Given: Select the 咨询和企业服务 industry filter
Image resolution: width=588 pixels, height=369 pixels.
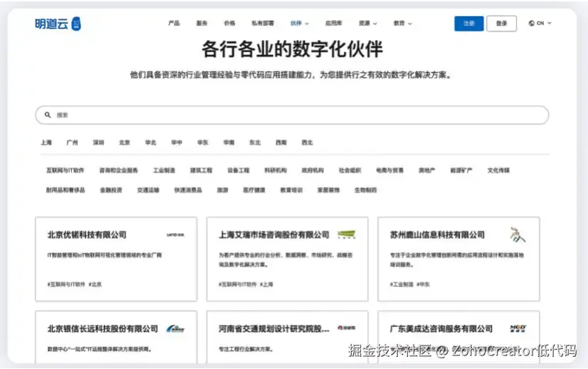Looking at the screenshot, I should [x=118, y=171].
